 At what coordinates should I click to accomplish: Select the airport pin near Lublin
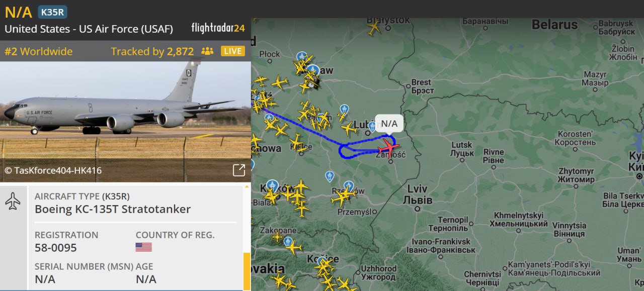pyautogui.click(x=372, y=127)
